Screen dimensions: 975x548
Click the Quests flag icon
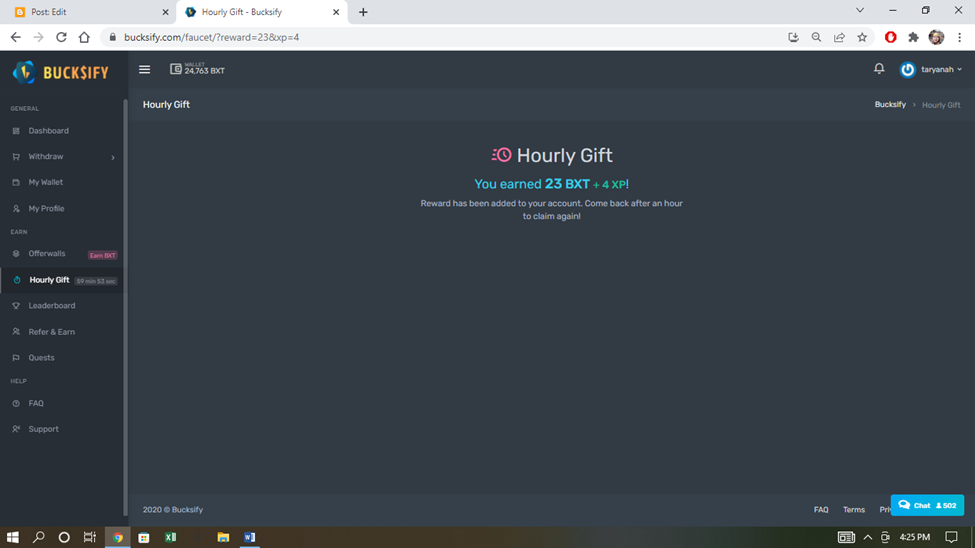16,358
